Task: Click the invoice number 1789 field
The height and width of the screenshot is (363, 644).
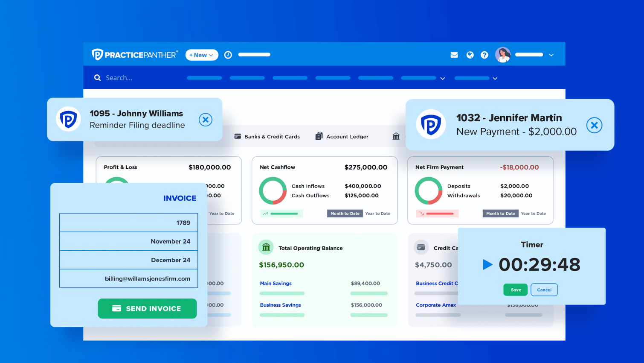Action: pos(129,223)
